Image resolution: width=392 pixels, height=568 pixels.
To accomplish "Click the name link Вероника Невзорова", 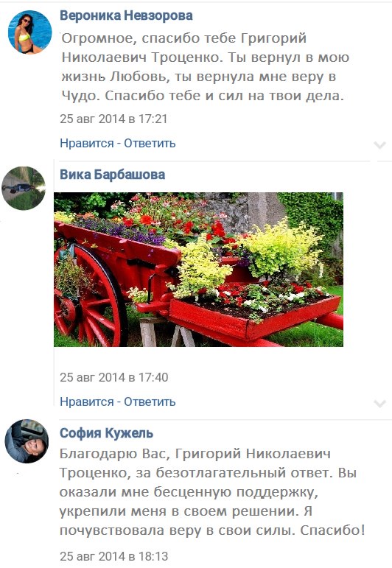I will click(x=126, y=15).
